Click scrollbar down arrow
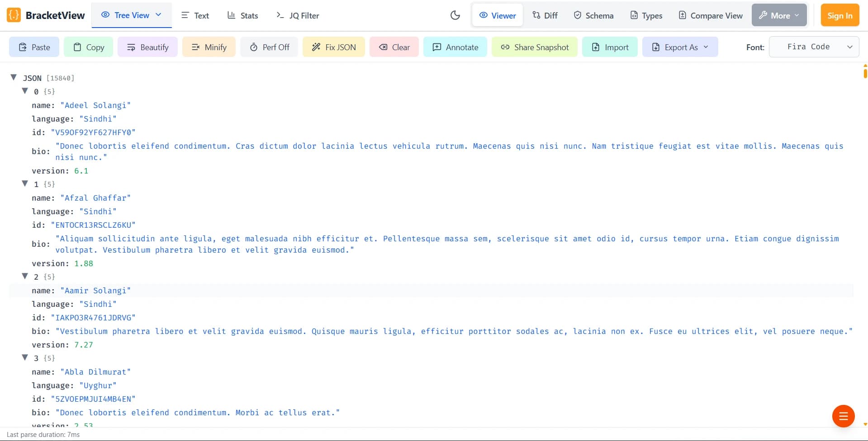The image size is (868, 441). point(865,424)
